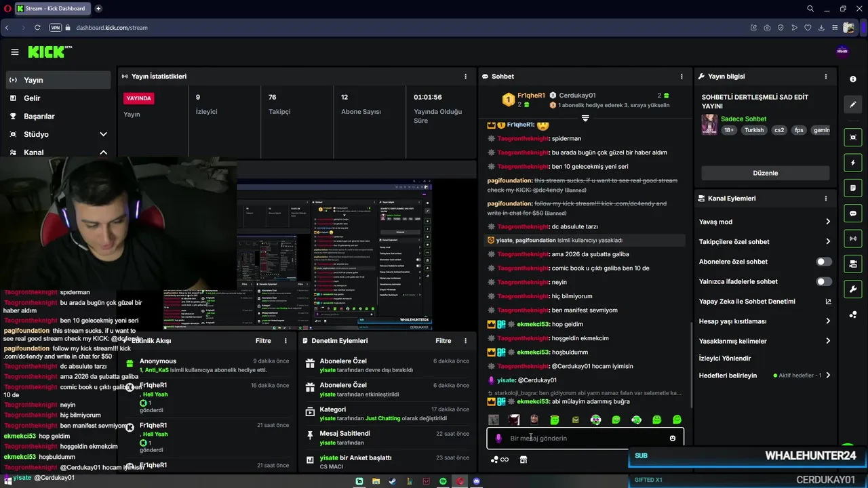Open Başarılar in the left sidebar
This screenshot has height=488, width=868.
point(57,116)
